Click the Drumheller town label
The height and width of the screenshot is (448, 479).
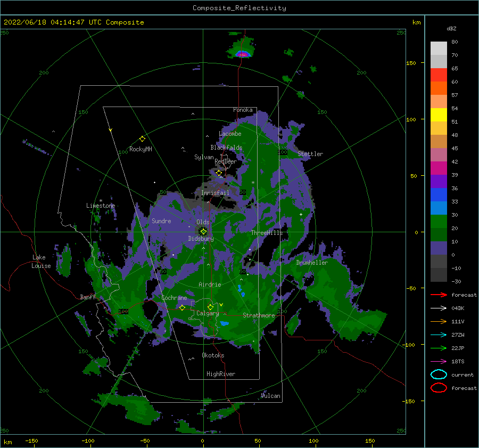click(x=312, y=263)
